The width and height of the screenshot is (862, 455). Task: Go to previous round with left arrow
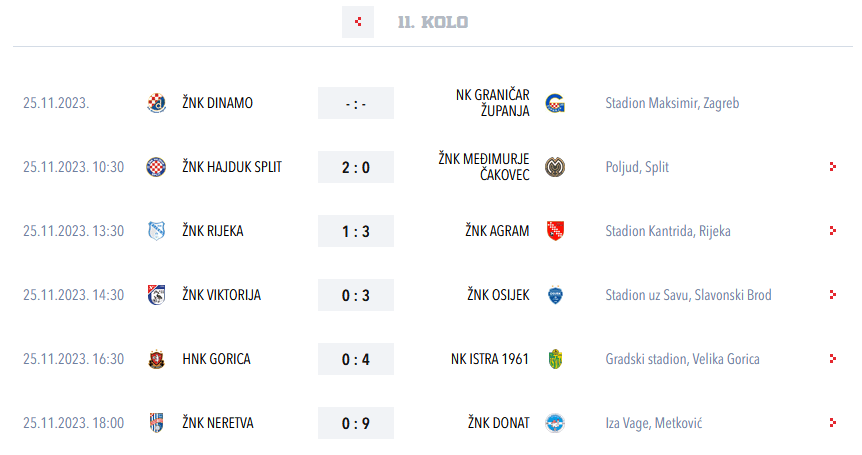click(358, 22)
